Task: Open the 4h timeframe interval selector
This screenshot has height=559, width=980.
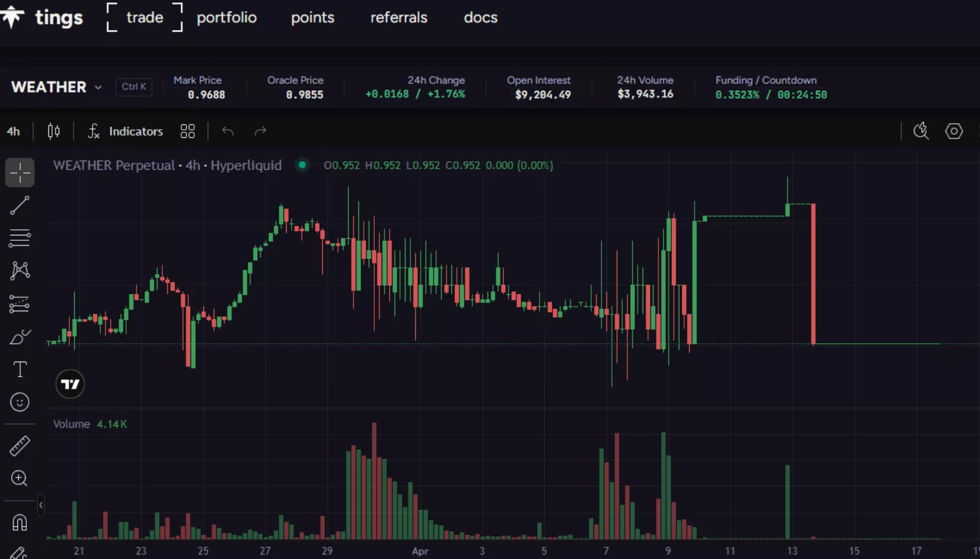Action: [x=13, y=131]
